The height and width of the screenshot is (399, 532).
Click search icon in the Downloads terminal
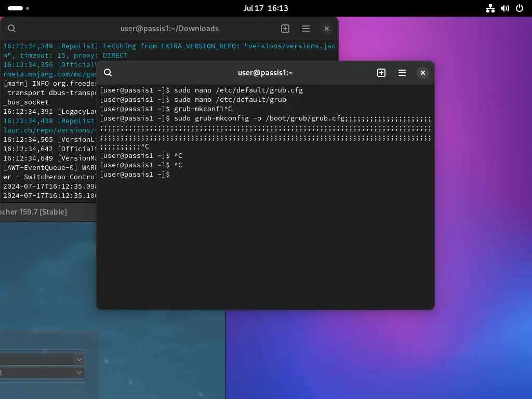(11, 29)
